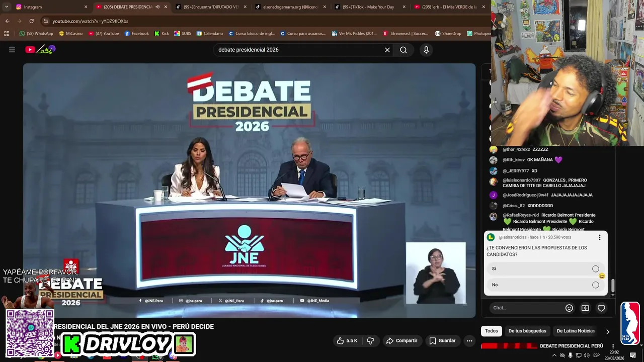Filter by De Latina Noticias chip
Image resolution: width=644 pixels, height=362 pixels.
(x=576, y=331)
